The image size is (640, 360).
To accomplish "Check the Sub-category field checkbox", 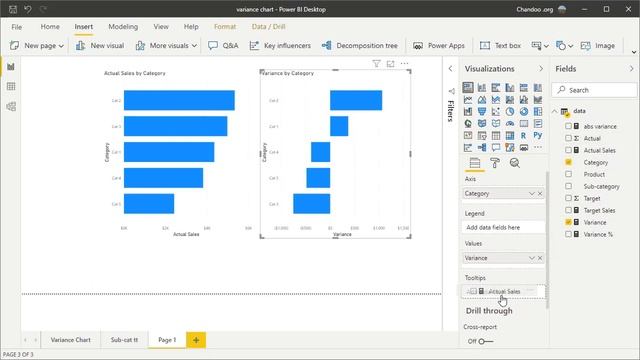I will [x=568, y=186].
